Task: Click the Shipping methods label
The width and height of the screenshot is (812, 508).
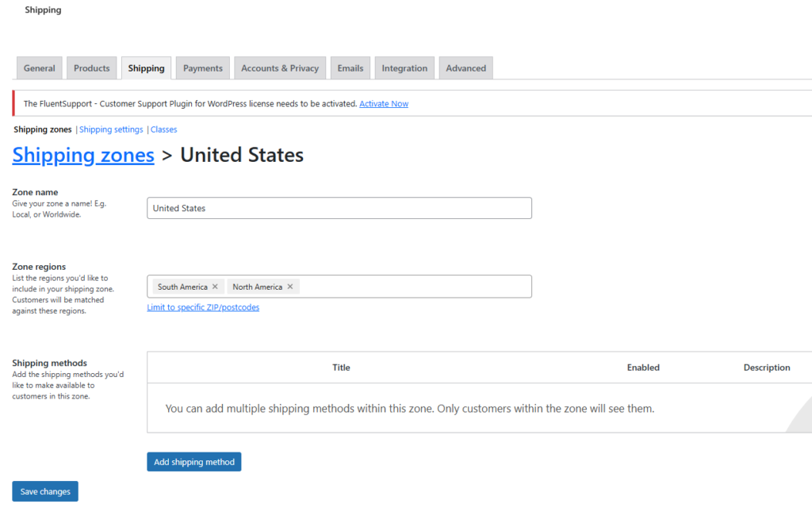Action: coord(50,364)
